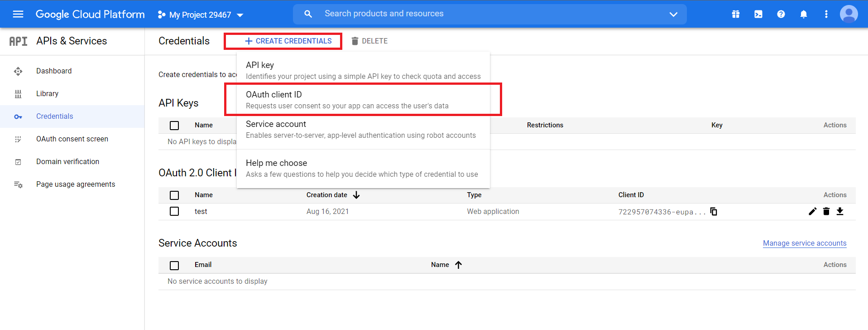This screenshot has height=330, width=868.
Task: Click the help question mark icon
Action: coord(781,14)
